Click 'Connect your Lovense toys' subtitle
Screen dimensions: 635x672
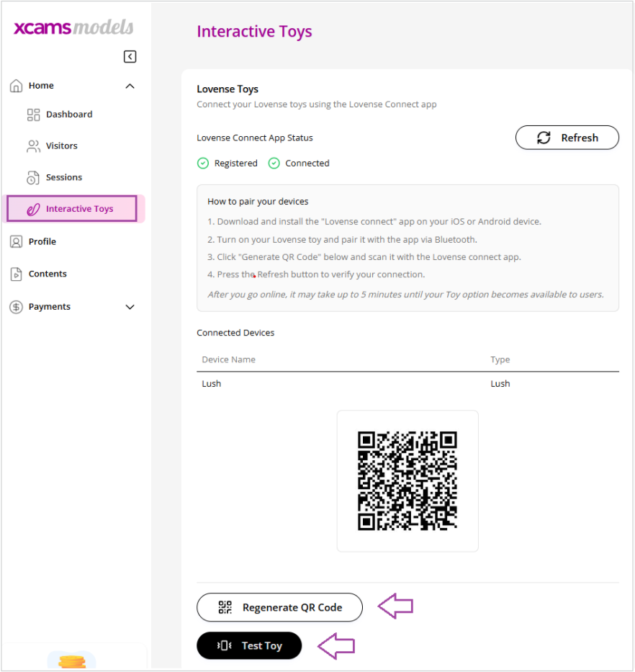coord(317,104)
